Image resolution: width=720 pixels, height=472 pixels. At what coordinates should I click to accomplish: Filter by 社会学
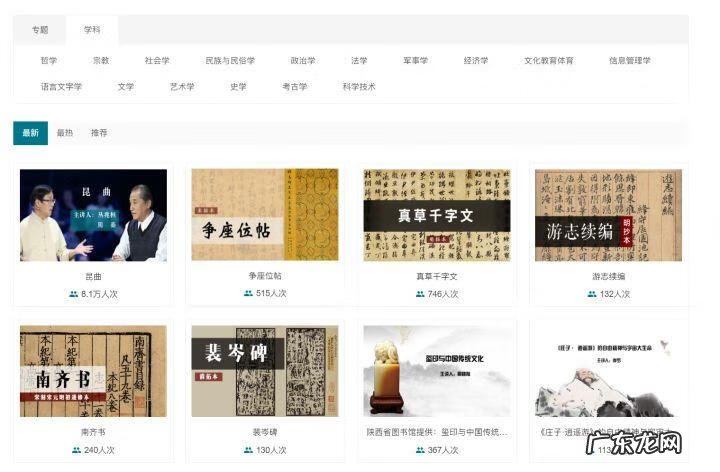click(157, 60)
